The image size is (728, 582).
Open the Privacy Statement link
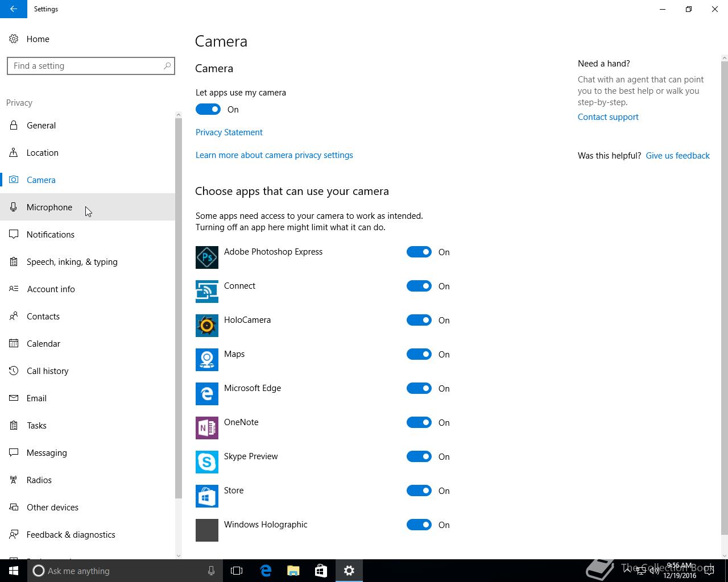point(229,132)
